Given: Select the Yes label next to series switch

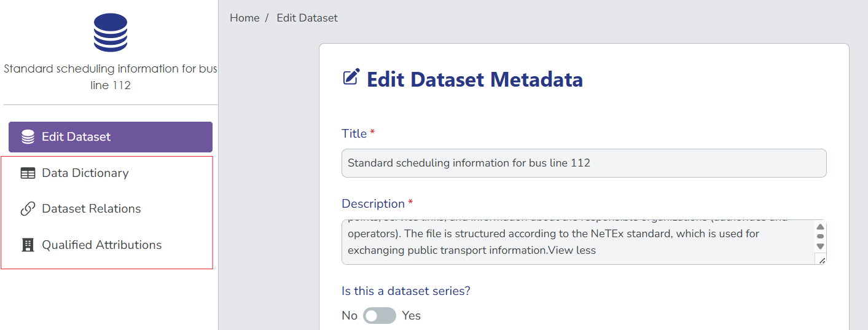Looking at the screenshot, I should (x=411, y=316).
